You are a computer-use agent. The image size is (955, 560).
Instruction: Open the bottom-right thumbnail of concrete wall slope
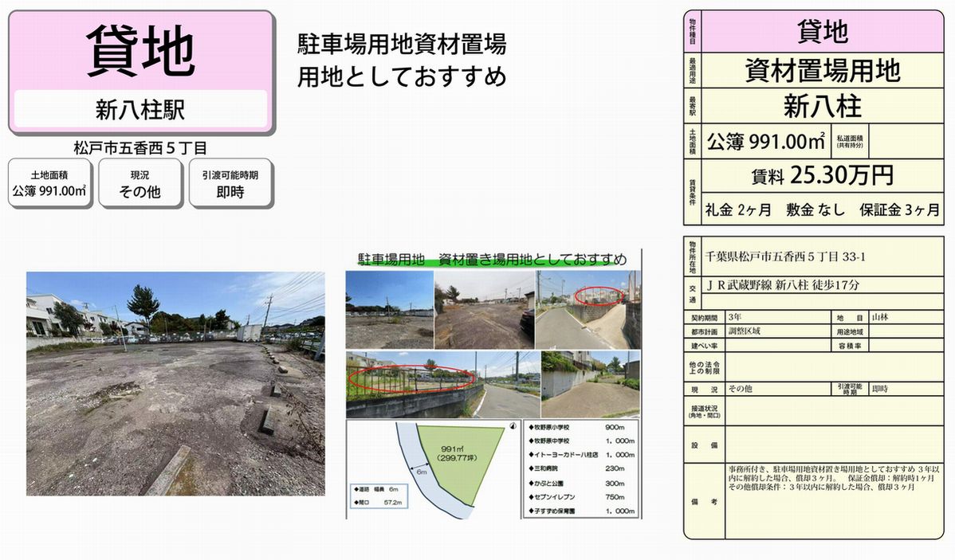(x=590, y=384)
